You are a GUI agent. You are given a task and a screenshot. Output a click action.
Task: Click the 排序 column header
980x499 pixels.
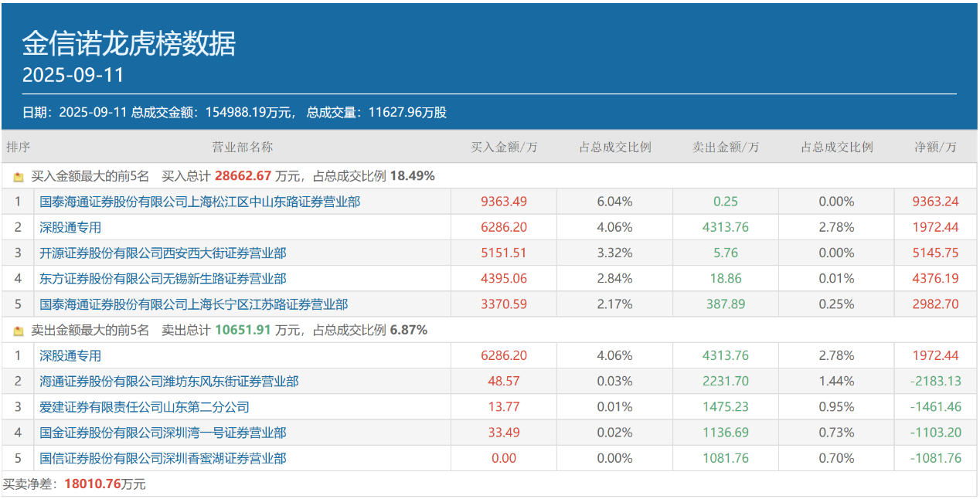(x=18, y=147)
